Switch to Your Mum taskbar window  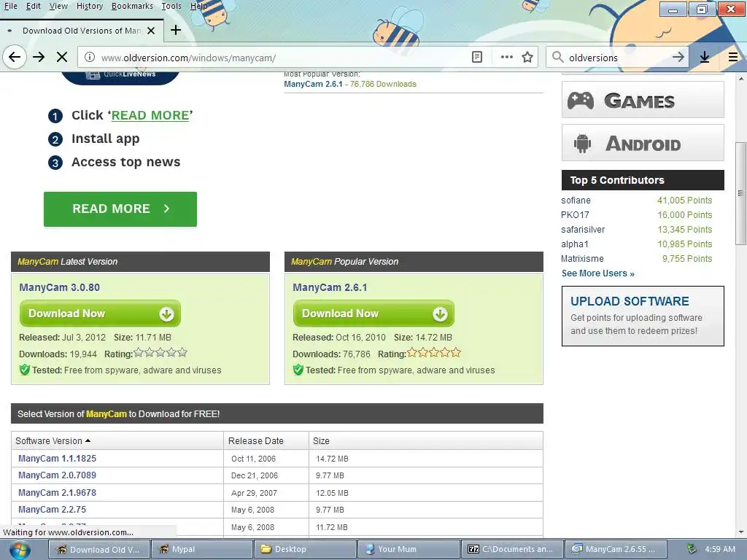(409, 549)
